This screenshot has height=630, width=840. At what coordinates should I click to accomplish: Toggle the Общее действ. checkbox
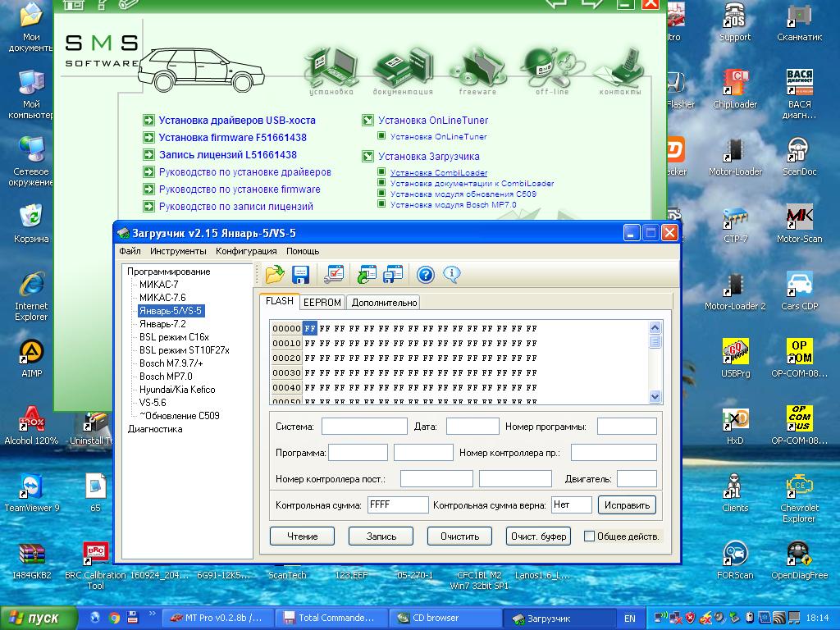589,536
